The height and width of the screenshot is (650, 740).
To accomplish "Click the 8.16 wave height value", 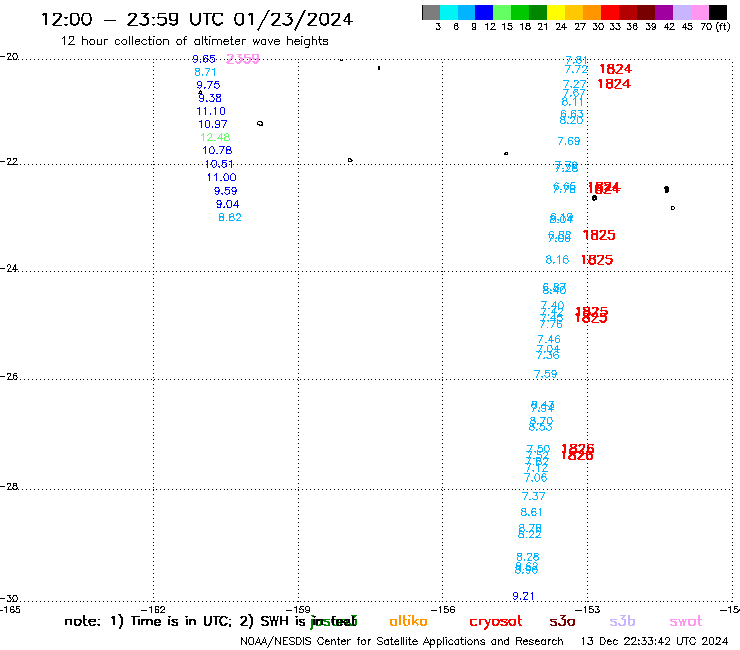I will [x=557, y=260].
